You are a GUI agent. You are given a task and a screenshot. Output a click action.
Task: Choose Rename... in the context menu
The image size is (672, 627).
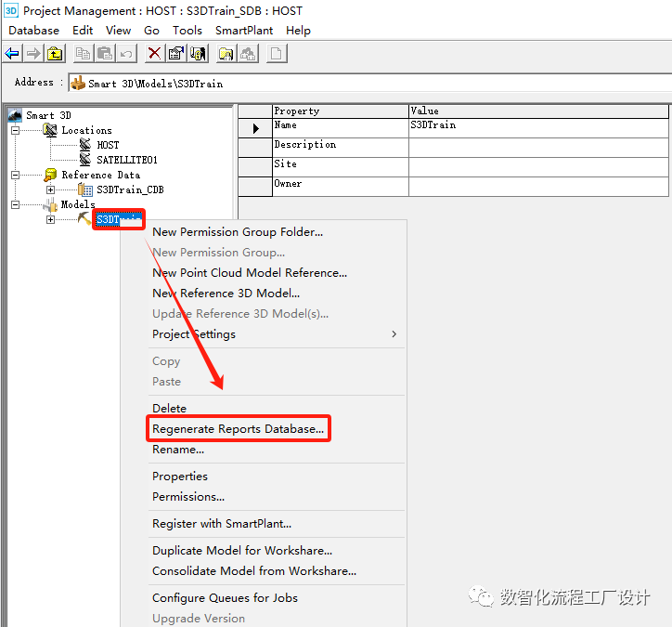178,450
